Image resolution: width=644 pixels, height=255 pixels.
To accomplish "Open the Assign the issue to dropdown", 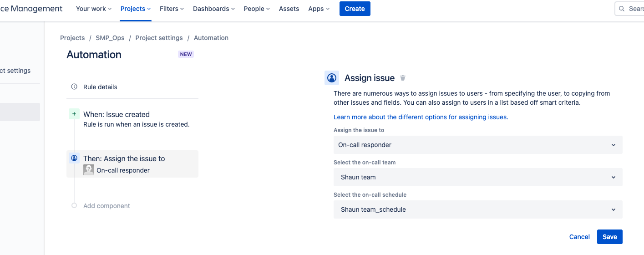I will [x=478, y=145].
